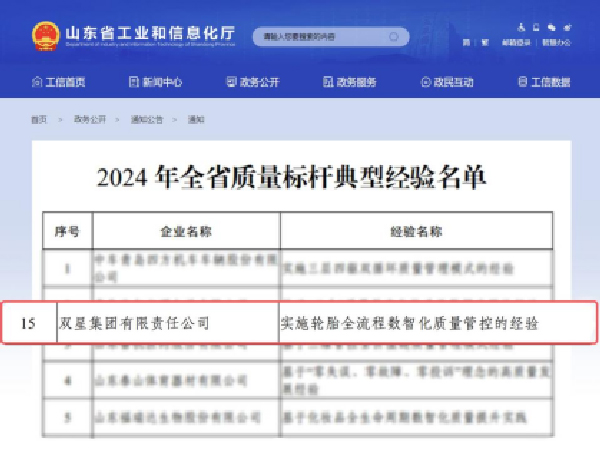The image size is (600, 463).
Task: Click the experience name cell in row 4
Action: pyautogui.click(x=416, y=381)
